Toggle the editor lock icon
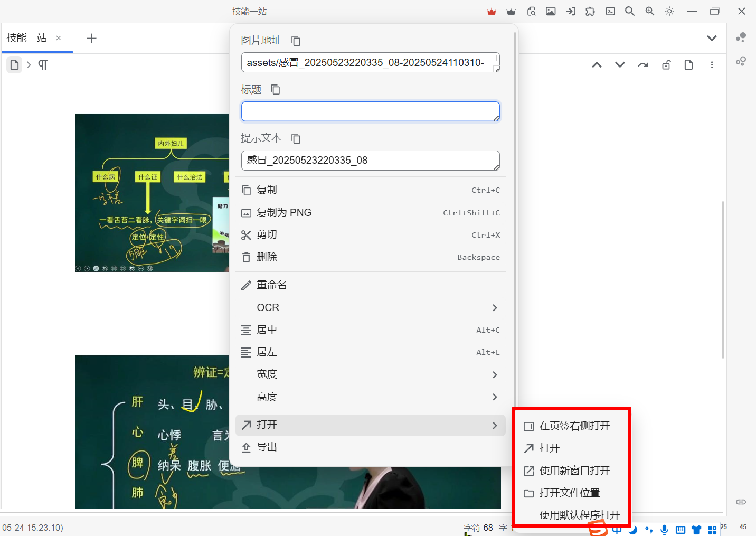The height and width of the screenshot is (536, 756). [x=666, y=65]
